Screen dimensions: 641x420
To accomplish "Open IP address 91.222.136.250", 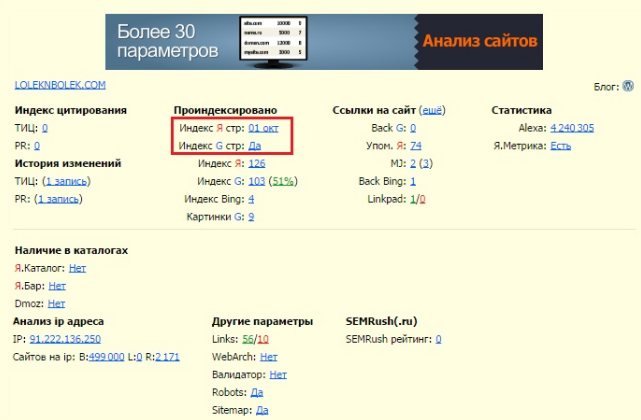I will point(65,339).
